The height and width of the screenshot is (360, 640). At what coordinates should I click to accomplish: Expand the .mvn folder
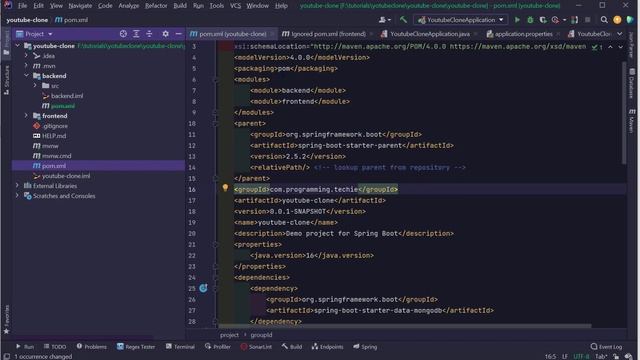(x=27, y=66)
